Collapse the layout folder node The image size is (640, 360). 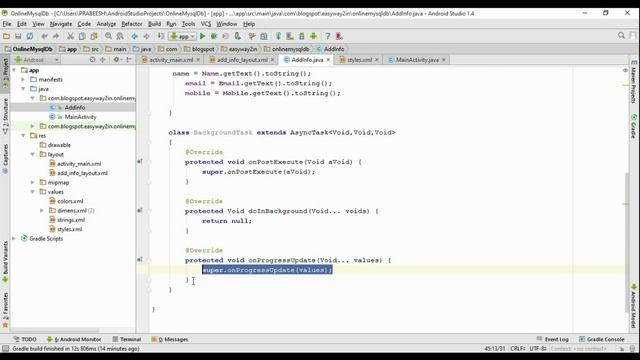pos(33,154)
